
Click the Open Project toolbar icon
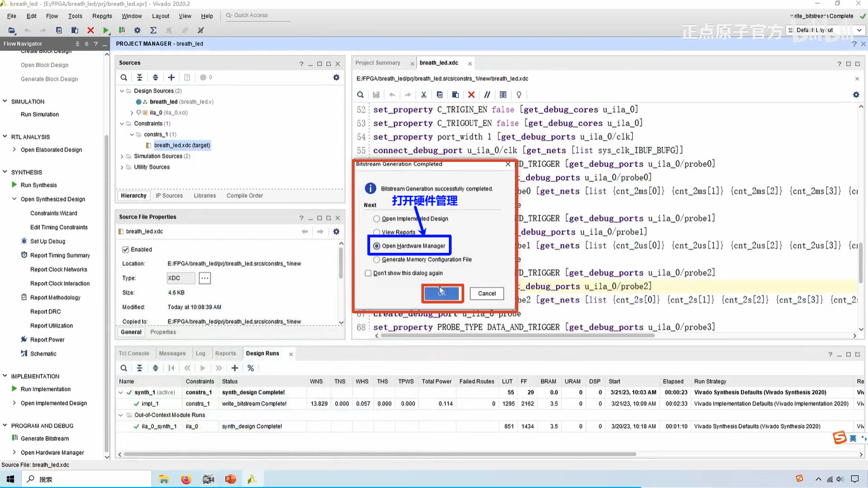coord(12,30)
